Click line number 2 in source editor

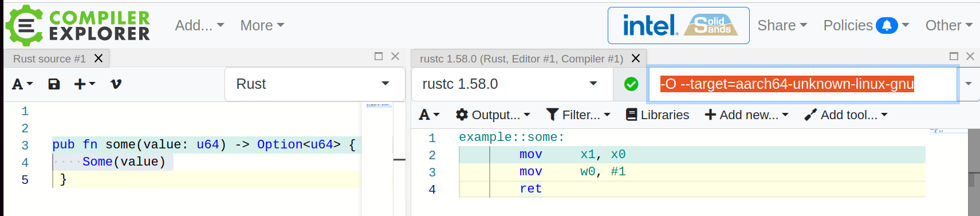(x=25, y=128)
